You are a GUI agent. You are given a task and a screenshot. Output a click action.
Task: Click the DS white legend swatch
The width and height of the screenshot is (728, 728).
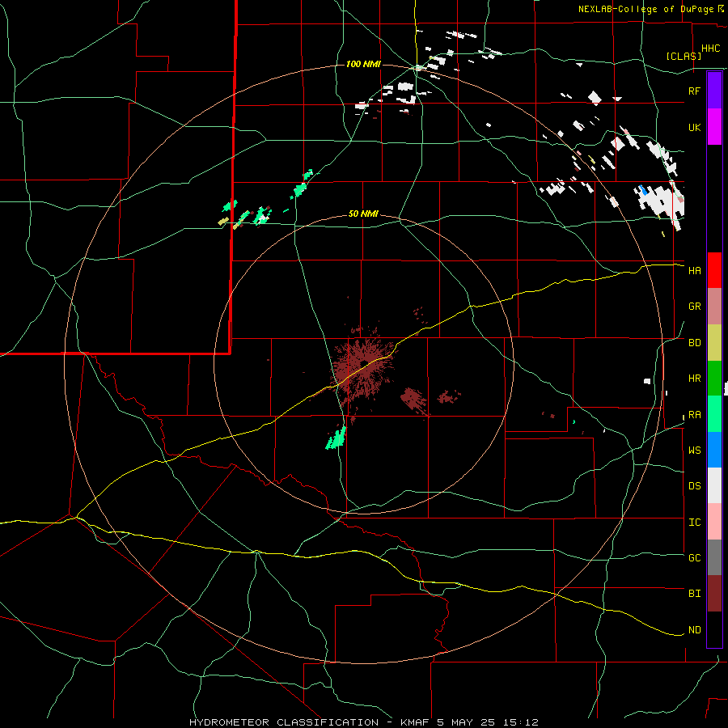(714, 485)
